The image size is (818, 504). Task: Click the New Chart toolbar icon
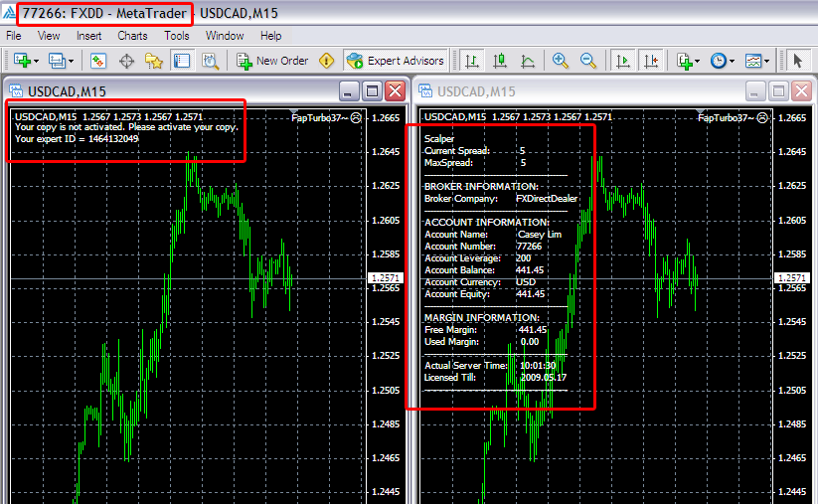point(22,61)
